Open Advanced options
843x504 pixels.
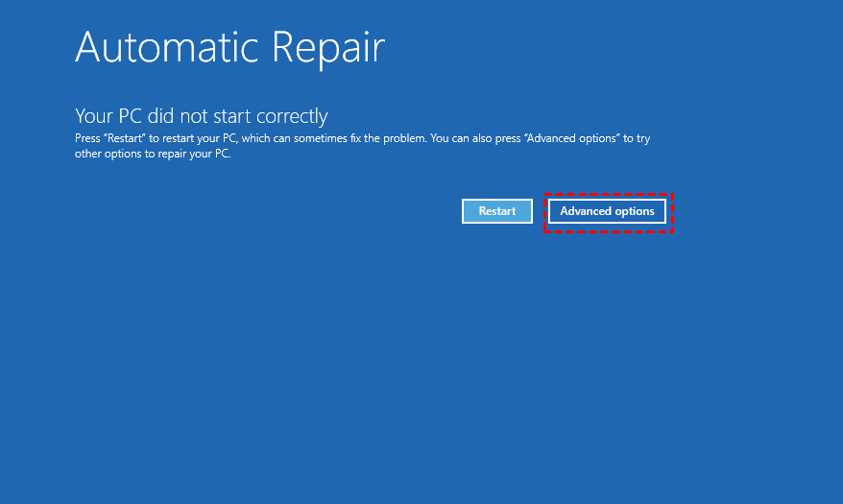point(607,211)
